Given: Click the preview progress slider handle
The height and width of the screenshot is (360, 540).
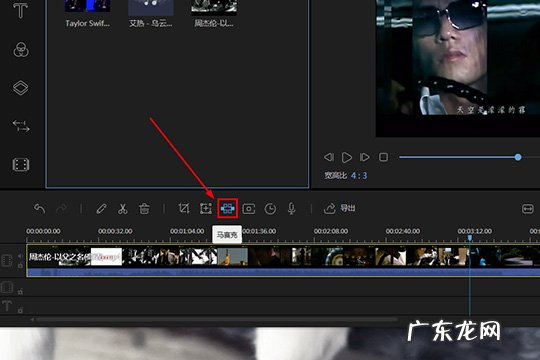Looking at the screenshot, I should [x=518, y=157].
